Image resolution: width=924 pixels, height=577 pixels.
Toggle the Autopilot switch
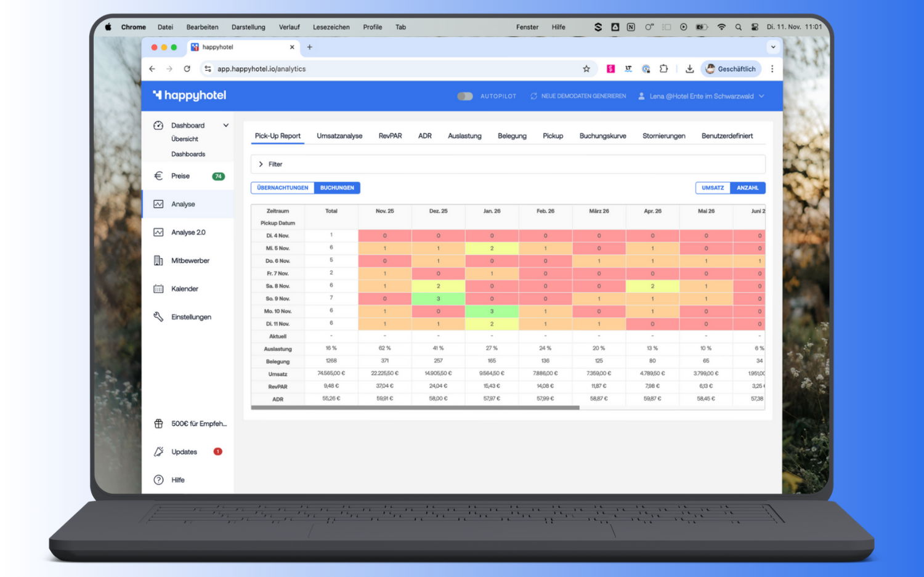click(465, 96)
